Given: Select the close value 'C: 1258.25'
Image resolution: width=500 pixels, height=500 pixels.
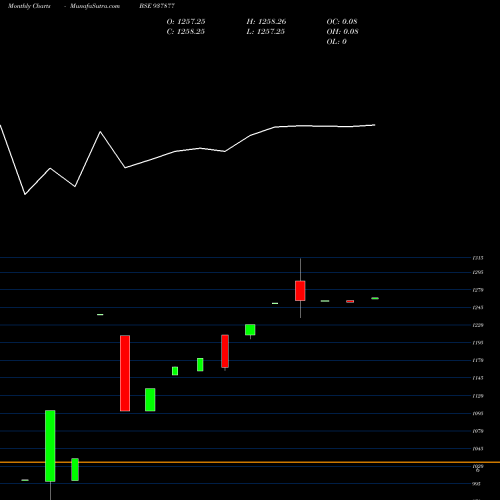Looking at the screenshot, I should pos(186,31).
